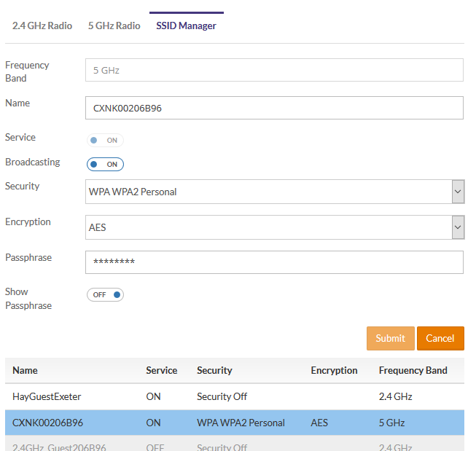476x451 pixels.
Task: Click the Passphrase input field
Action: coord(274,262)
